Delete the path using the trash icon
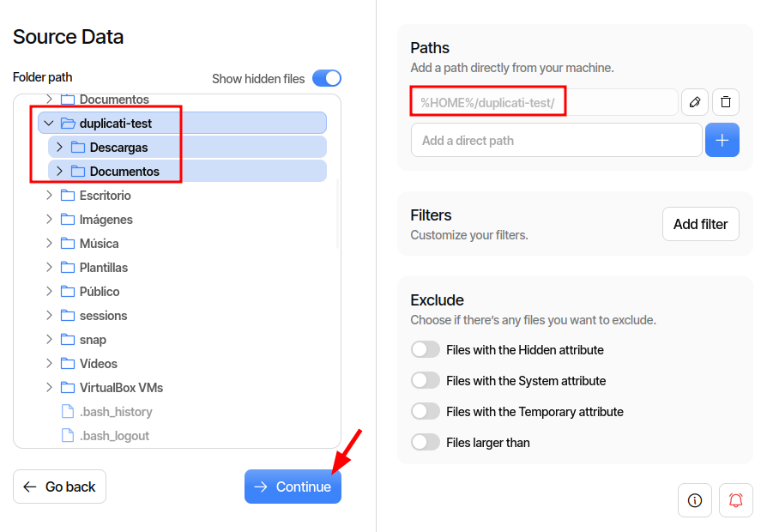 (x=726, y=102)
